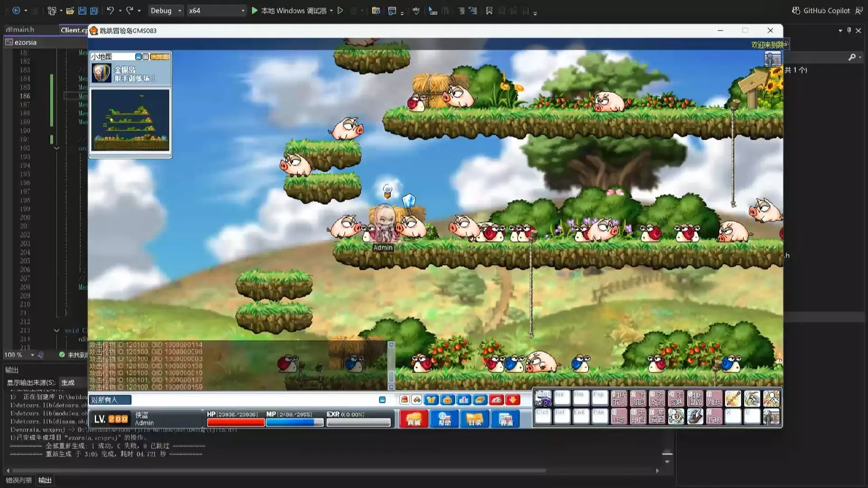Collapse the code block at line 192
The image size is (868, 488).
pos(56,148)
